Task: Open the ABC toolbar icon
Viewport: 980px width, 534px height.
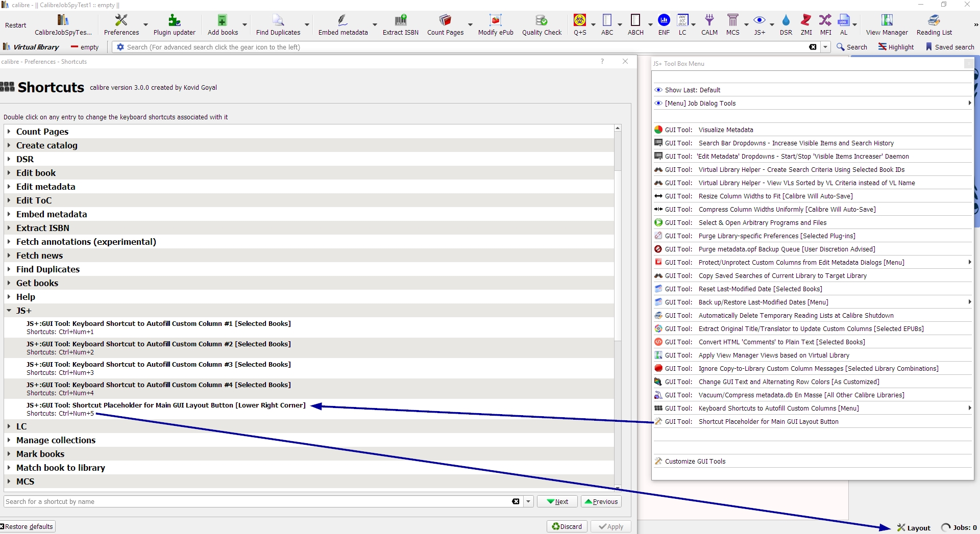Action: coord(607,24)
